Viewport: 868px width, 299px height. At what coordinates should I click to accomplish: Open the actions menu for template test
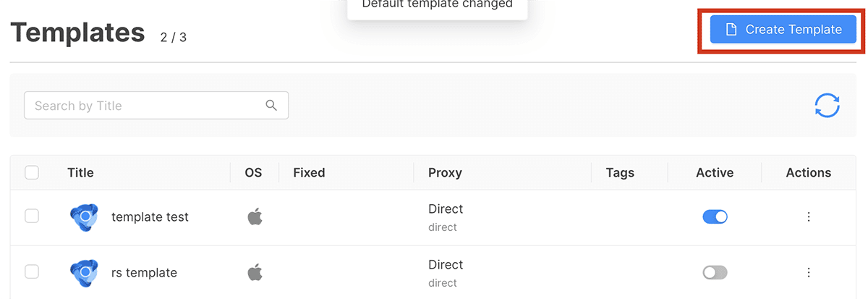[x=809, y=216]
